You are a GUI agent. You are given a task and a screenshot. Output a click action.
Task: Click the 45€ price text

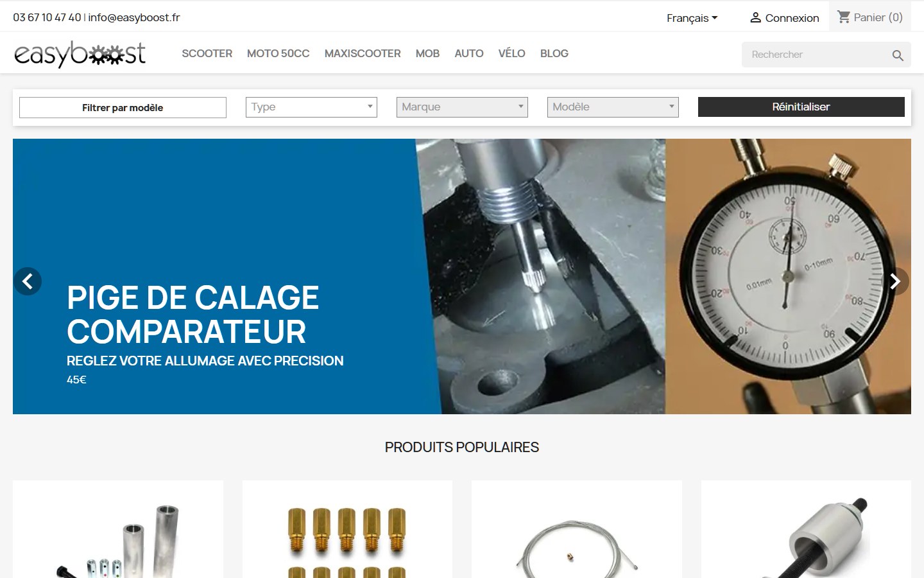[x=76, y=380]
